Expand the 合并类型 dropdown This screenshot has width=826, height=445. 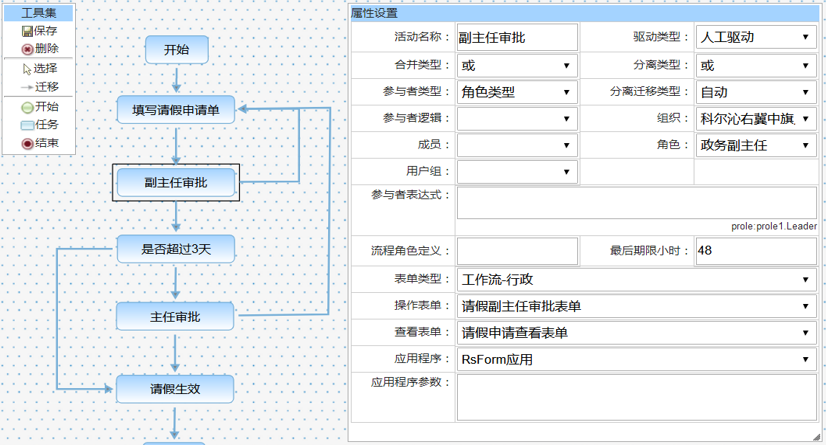(x=517, y=65)
